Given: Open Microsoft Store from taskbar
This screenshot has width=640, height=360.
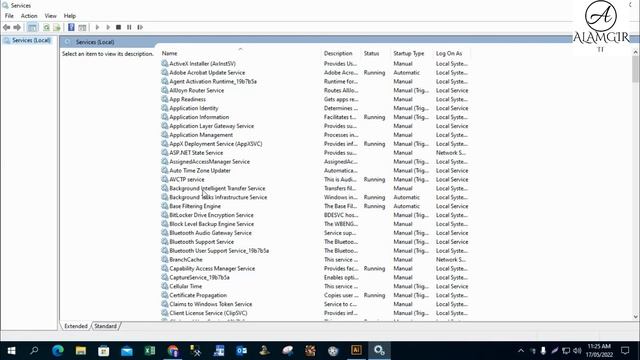Looking at the screenshot, I should (104, 351).
